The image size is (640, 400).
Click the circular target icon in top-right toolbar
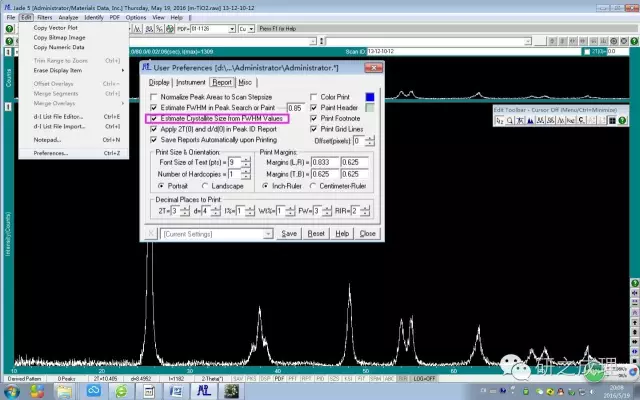tap(613, 41)
